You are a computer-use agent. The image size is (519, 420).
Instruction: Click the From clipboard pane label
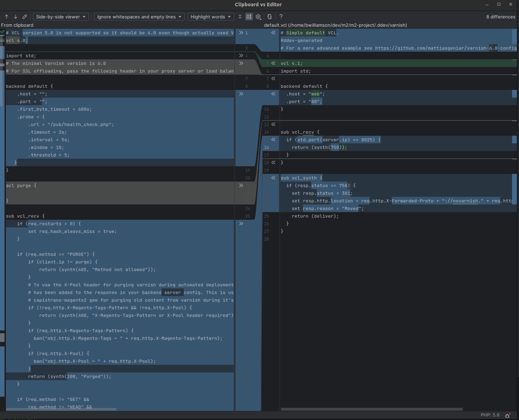pyautogui.click(x=17, y=25)
